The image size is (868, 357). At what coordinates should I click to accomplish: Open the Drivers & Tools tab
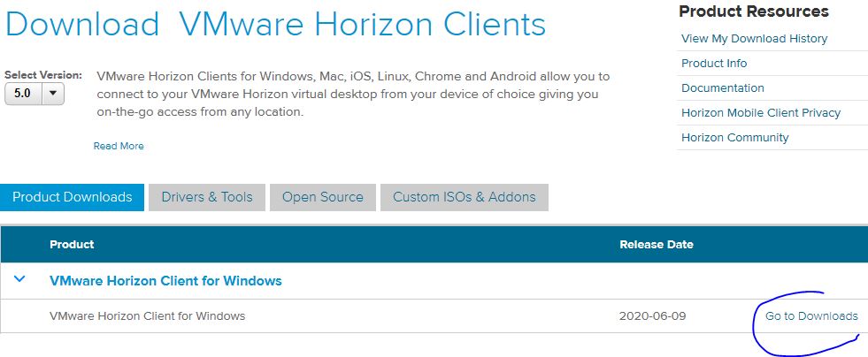207,197
